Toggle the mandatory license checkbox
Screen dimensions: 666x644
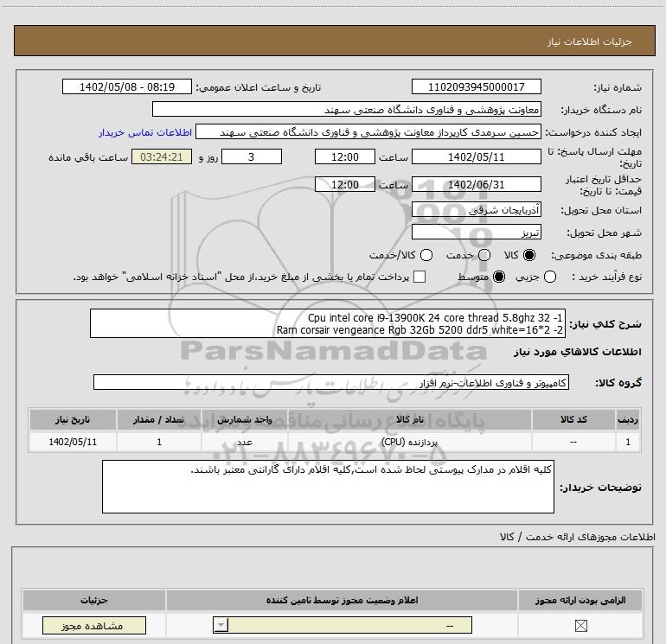point(580,625)
